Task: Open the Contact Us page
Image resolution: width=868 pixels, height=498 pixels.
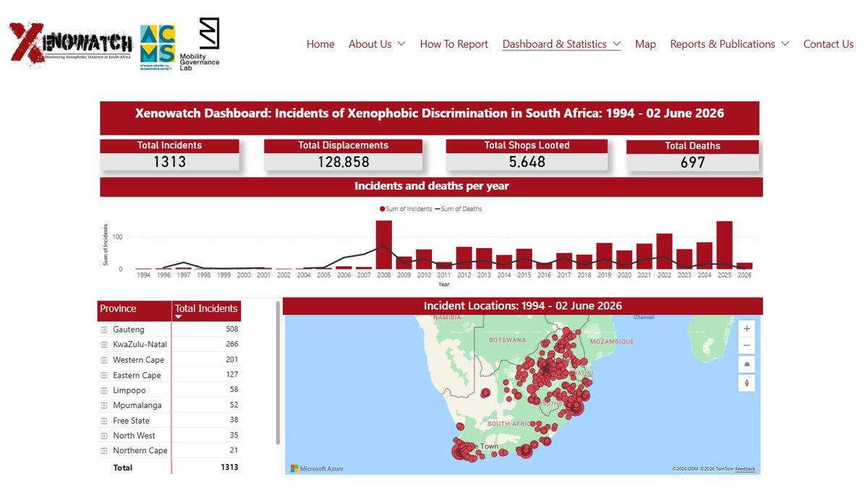Action: click(828, 44)
